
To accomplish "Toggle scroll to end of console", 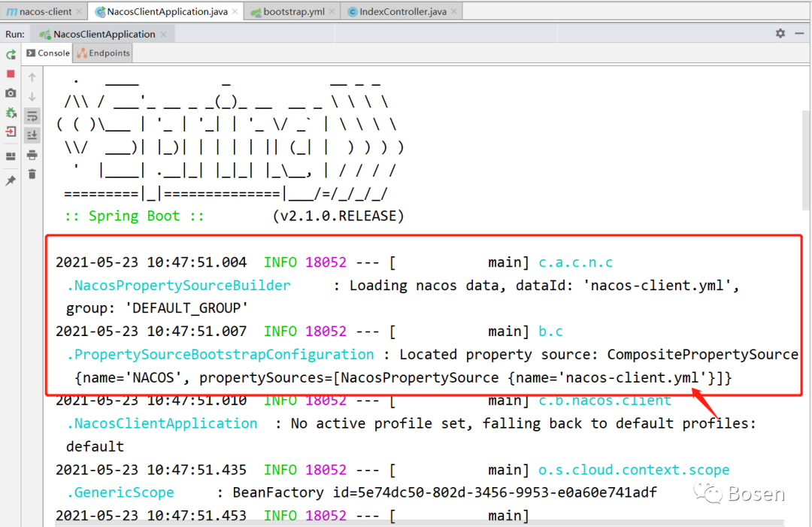I will 32,135.
